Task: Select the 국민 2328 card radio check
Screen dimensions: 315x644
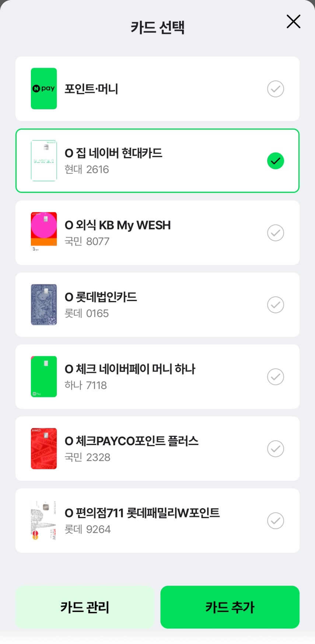Action: point(275,449)
